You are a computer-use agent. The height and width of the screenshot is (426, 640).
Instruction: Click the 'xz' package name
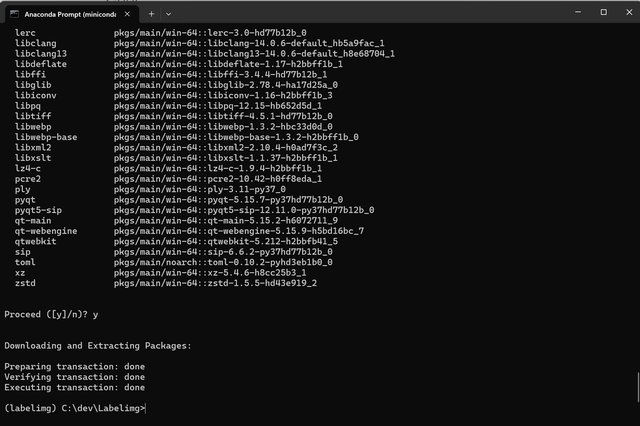[20, 273]
